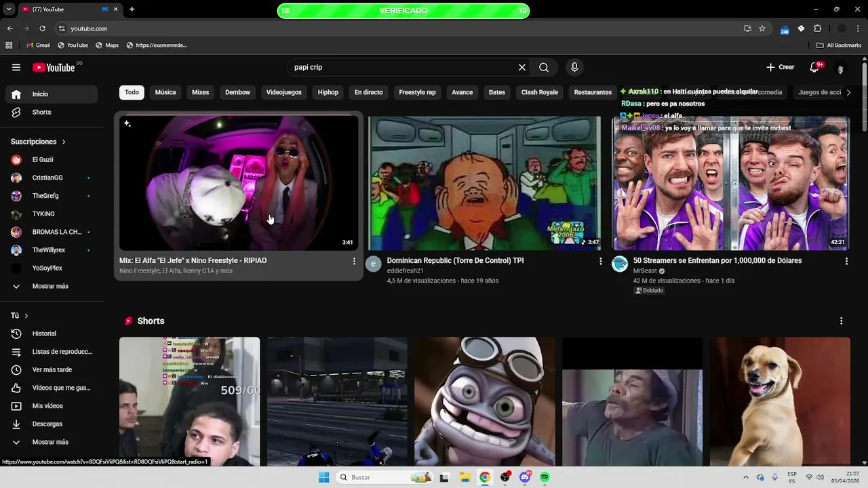Viewport: 868px width, 488px height.
Task: Show hidden system tray icons
Action: 746,477
